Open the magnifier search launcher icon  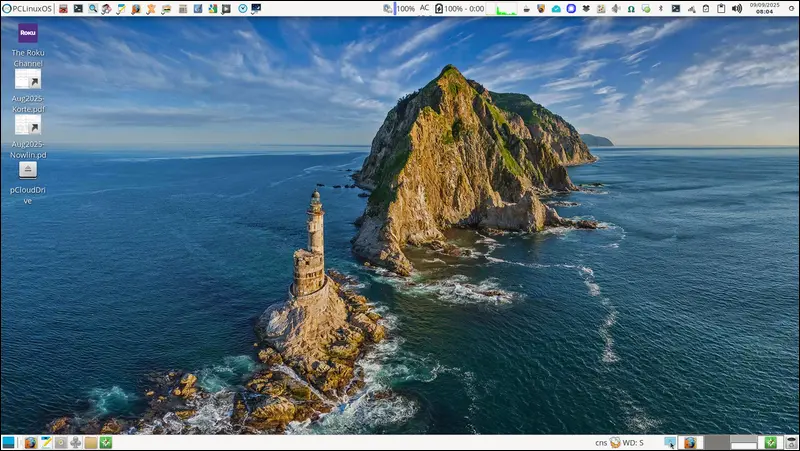93,8
